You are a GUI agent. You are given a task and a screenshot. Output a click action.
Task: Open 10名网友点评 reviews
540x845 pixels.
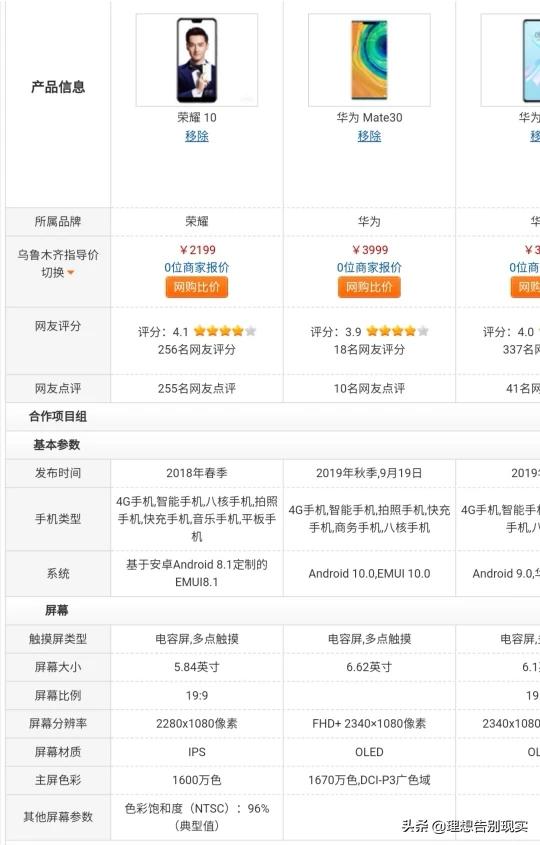coord(369,389)
